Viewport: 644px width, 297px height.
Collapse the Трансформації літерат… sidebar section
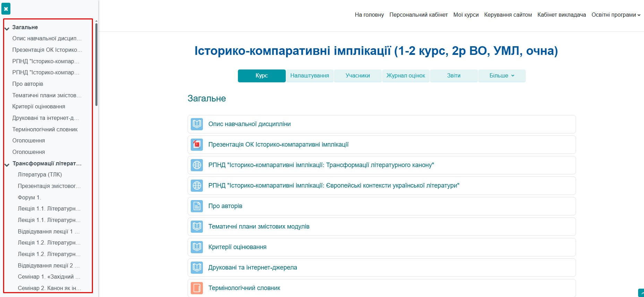pyautogui.click(x=7, y=164)
